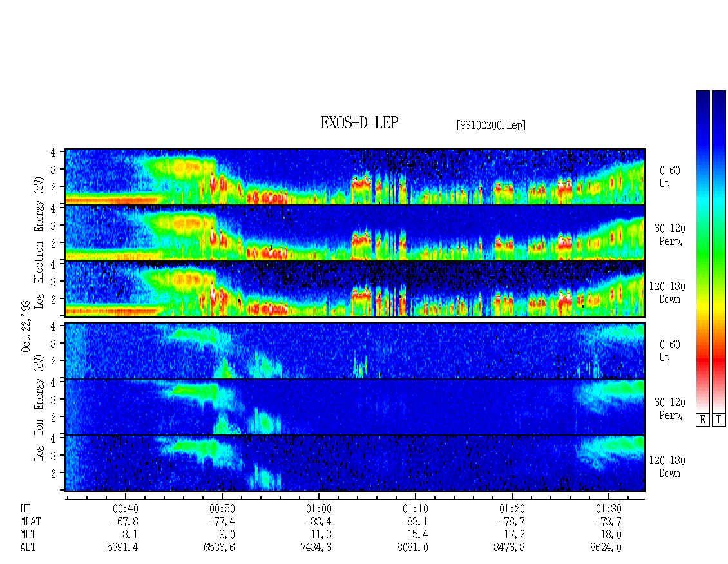728x564 pixels.
Task: Click the ALT value 5391.4
Action: (x=122, y=548)
